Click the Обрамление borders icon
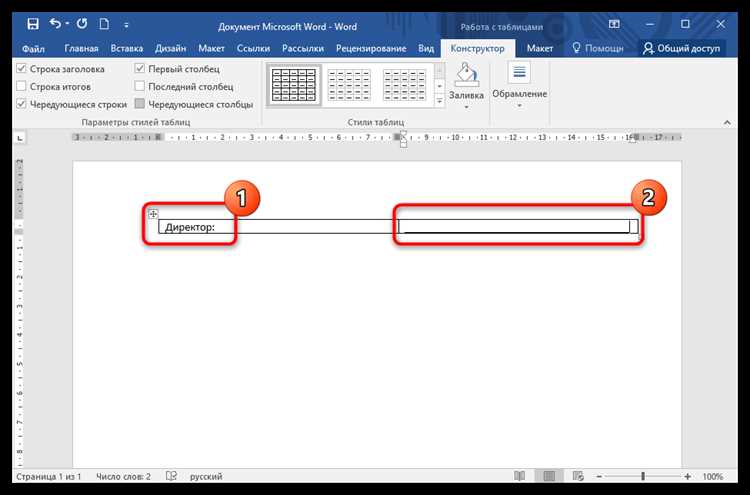The width and height of the screenshot is (750, 495). click(519, 73)
